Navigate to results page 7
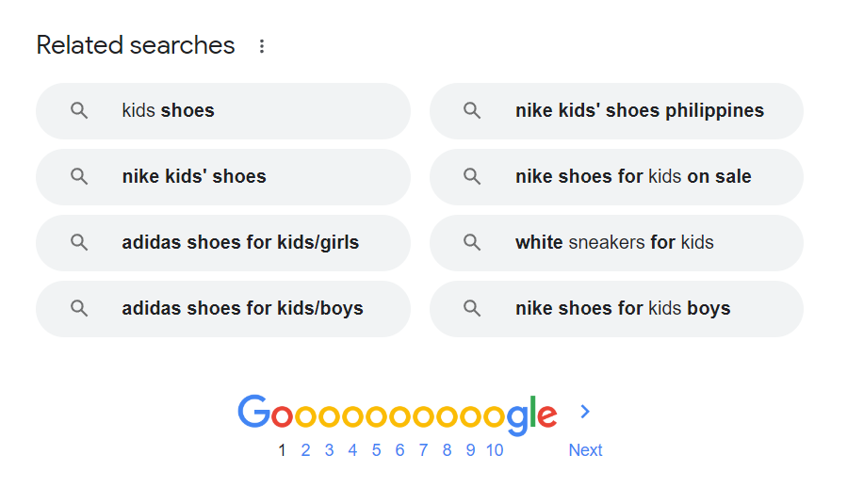 [423, 450]
